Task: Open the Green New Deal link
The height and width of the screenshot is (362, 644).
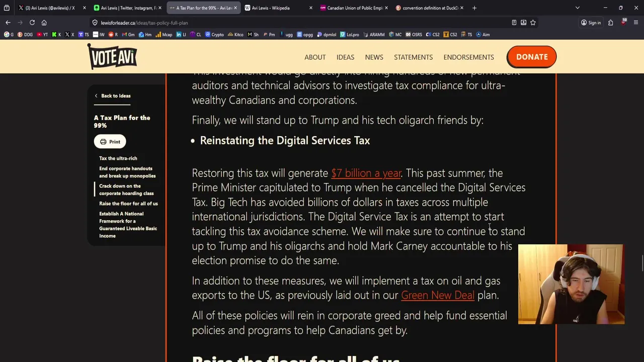Action: [x=438, y=296]
